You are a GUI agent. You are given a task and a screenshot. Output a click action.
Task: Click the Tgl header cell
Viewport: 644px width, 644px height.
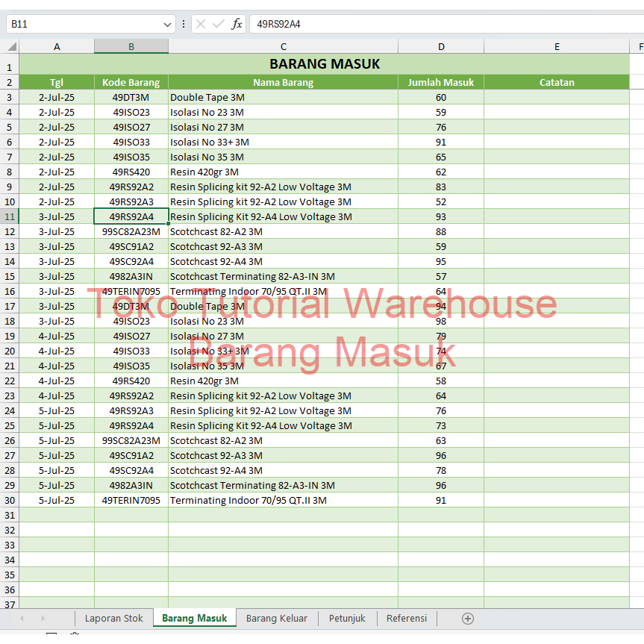click(57, 82)
